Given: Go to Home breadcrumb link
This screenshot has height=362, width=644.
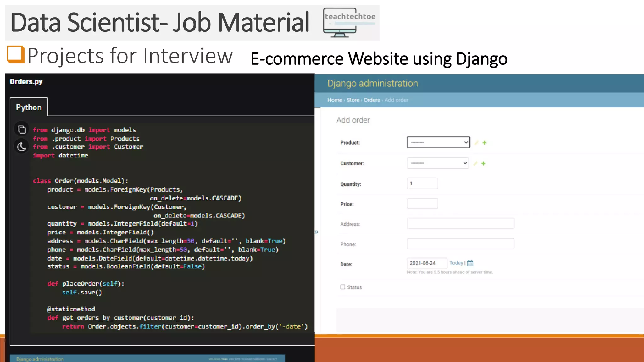Looking at the screenshot, I should point(335,100).
